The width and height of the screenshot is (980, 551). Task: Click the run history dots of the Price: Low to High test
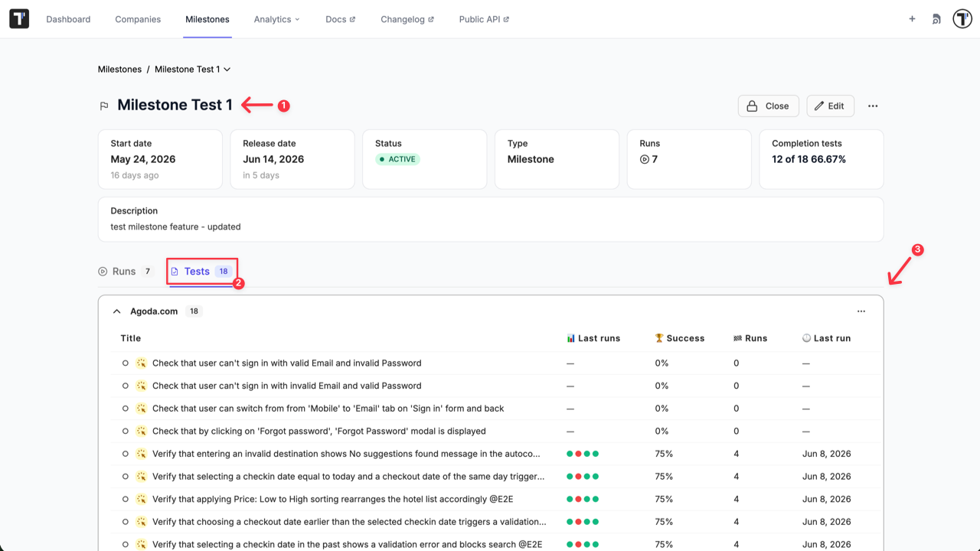[583, 499]
